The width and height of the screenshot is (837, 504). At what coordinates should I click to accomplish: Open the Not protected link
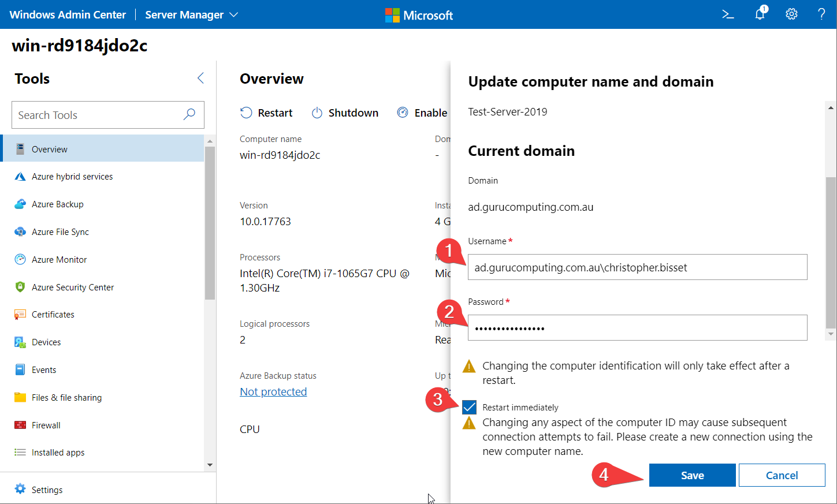273,391
